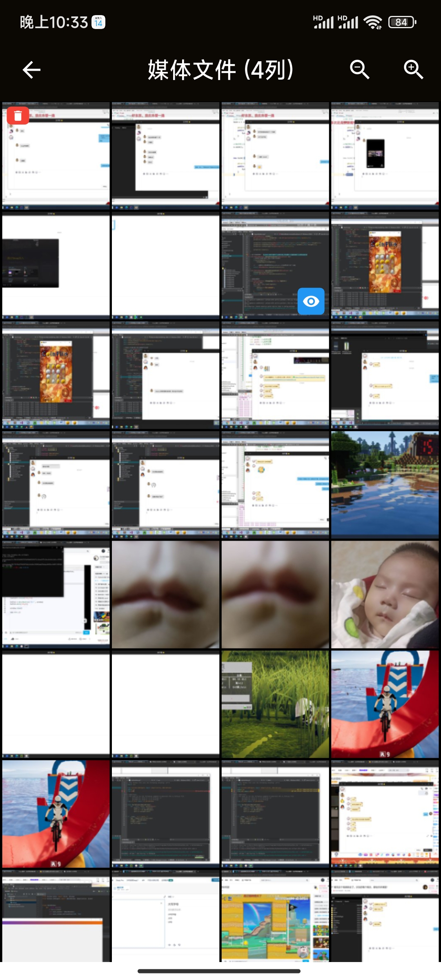Toggle the blue eye preview icon
Screen dimensions: 441x980
(x=311, y=301)
